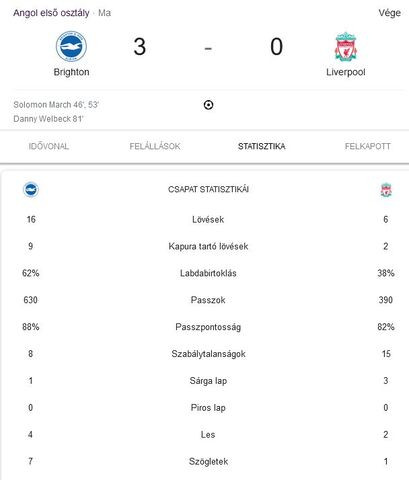
Task: Click the Brighton team name
Action: 71,72
